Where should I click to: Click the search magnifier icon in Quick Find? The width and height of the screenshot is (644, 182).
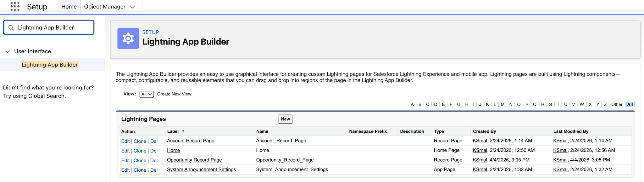[x=11, y=28]
